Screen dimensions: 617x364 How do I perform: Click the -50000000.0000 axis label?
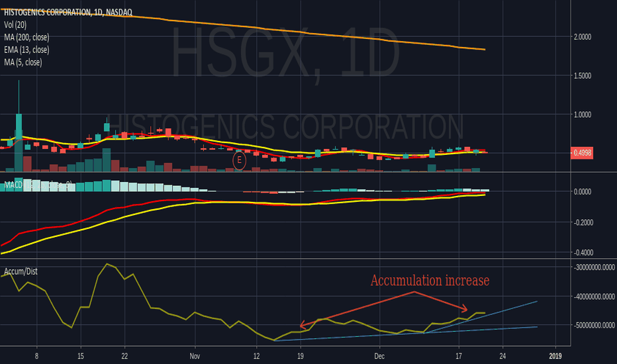point(594,326)
